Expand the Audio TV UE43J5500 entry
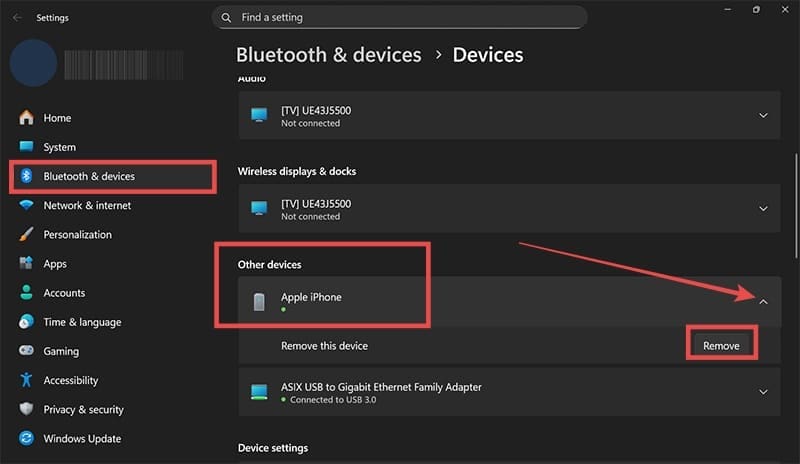This screenshot has width=800, height=464. click(x=763, y=116)
